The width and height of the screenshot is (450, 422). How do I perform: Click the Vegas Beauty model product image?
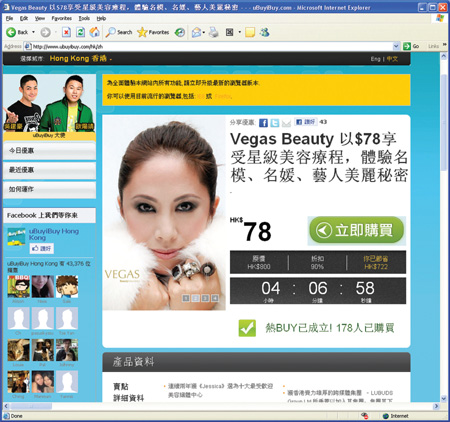click(164, 213)
